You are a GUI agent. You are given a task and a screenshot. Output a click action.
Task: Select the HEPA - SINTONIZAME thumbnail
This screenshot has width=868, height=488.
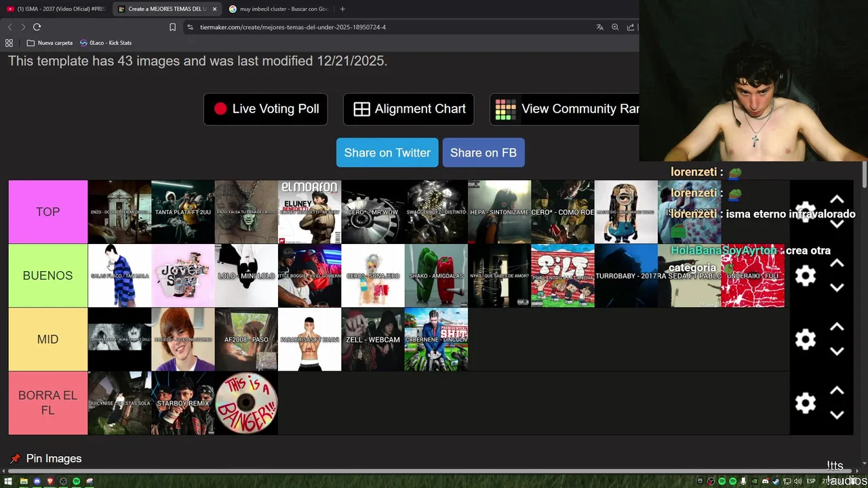499,211
